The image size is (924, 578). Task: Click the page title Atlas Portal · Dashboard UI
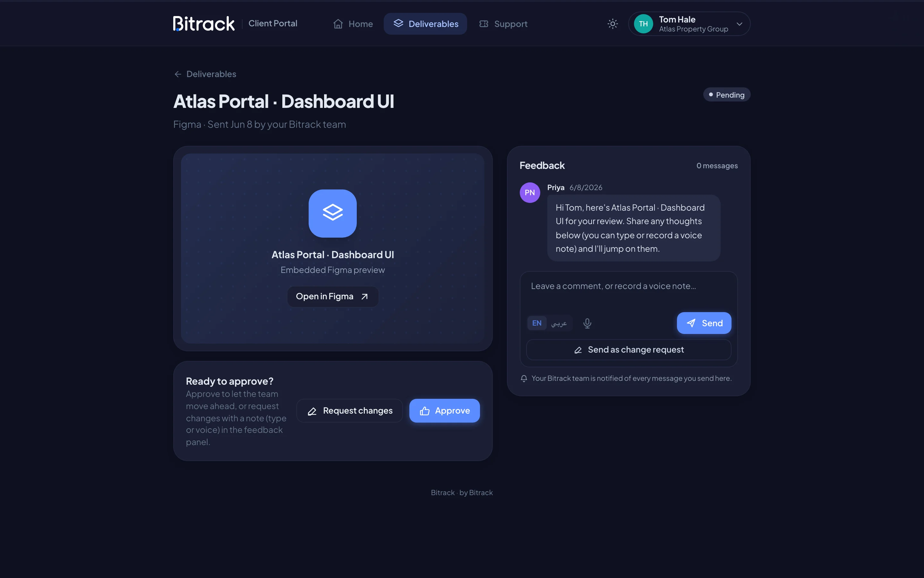click(x=284, y=102)
